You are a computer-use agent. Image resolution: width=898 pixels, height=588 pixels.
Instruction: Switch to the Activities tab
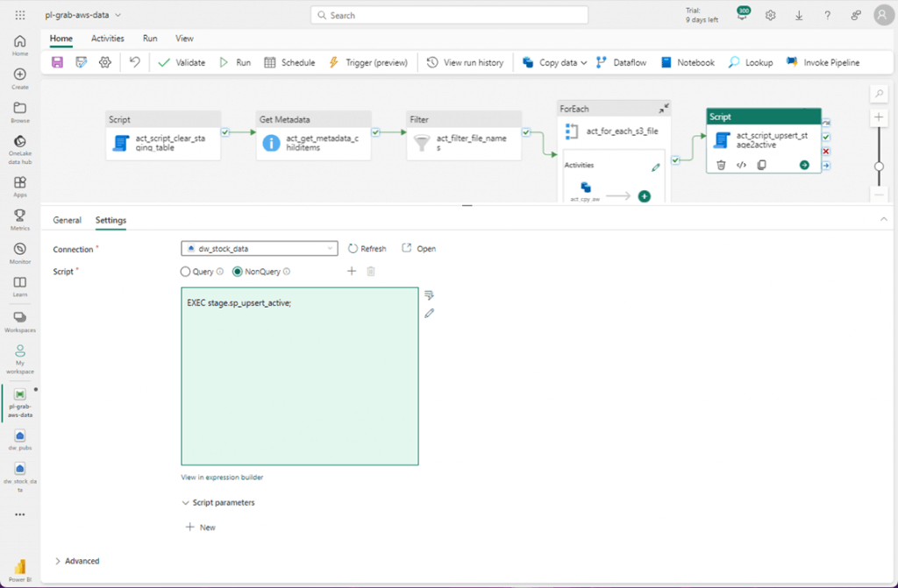click(x=107, y=39)
